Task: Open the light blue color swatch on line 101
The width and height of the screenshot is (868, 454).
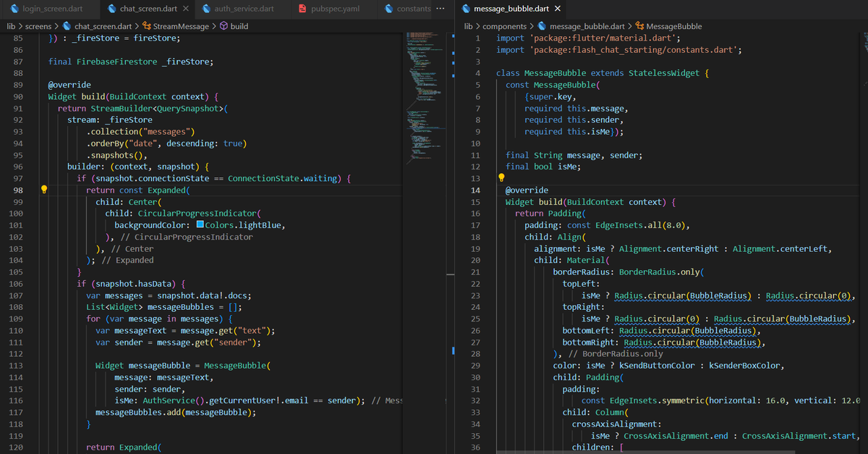Action: pyautogui.click(x=200, y=224)
